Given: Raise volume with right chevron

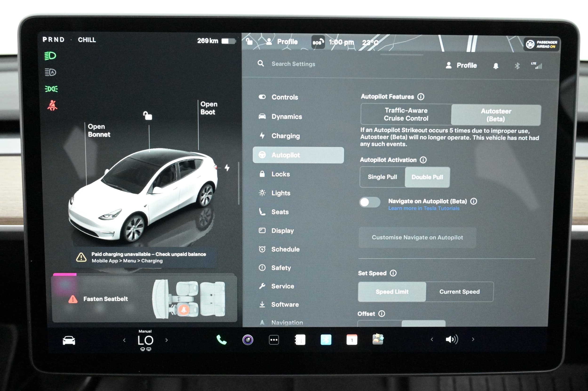Looking at the screenshot, I should click(473, 339).
